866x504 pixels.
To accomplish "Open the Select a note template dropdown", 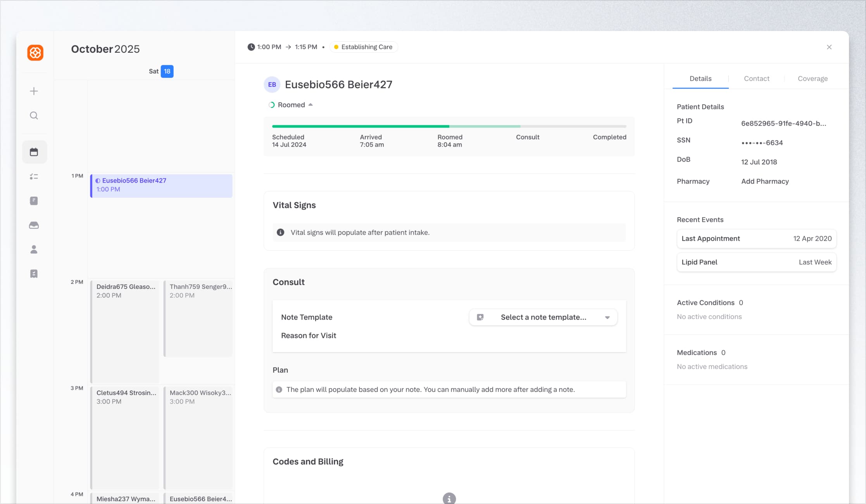I will coord(543,317).
